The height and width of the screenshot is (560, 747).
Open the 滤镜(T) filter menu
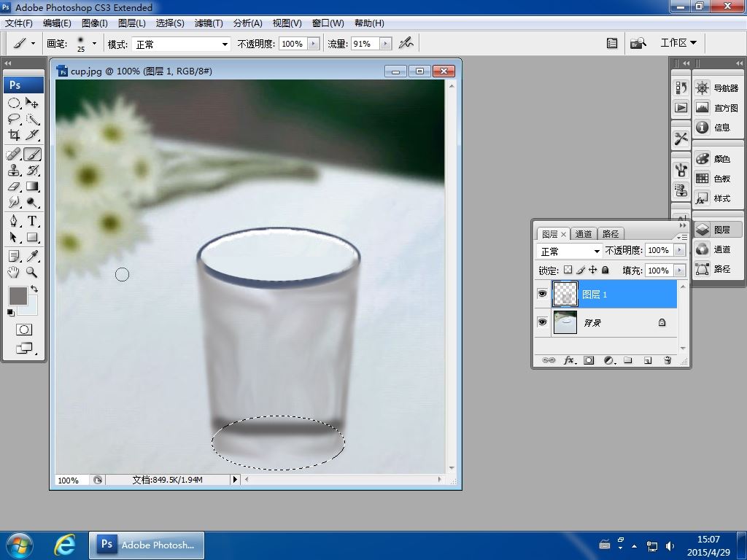click(x=209, y=23)
